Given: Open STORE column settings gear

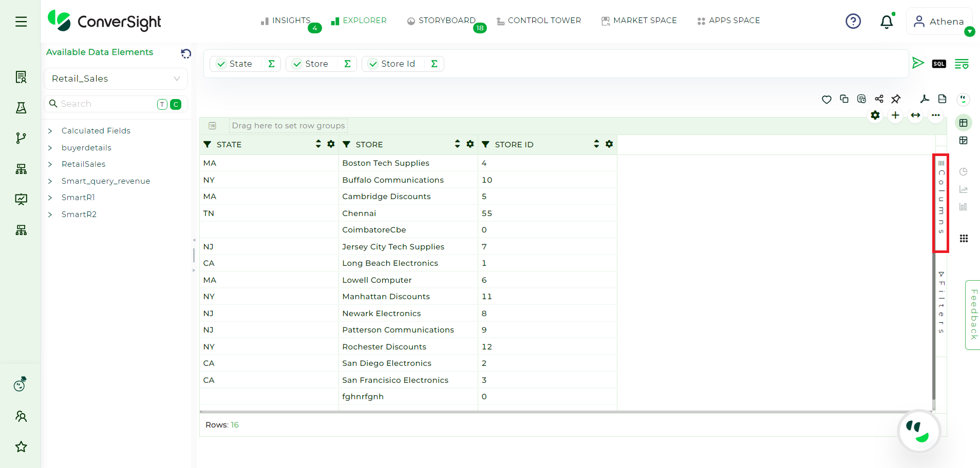Looking at the screenshot, I should (x=470, y=144).
